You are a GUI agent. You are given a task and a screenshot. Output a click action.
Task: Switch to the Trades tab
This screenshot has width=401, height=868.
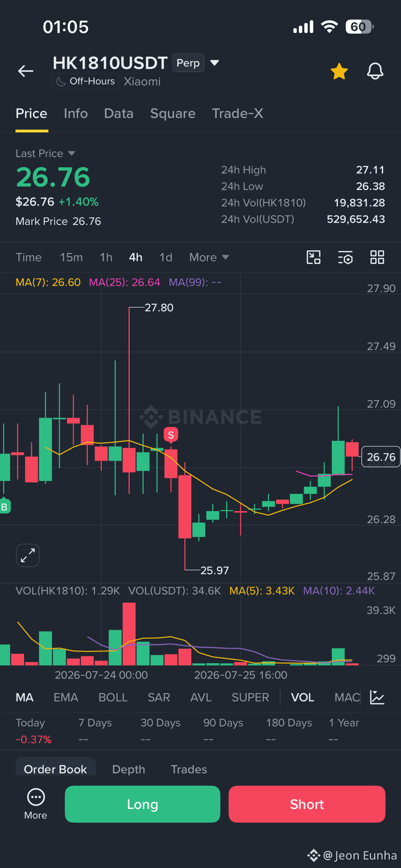coord(189,769)
